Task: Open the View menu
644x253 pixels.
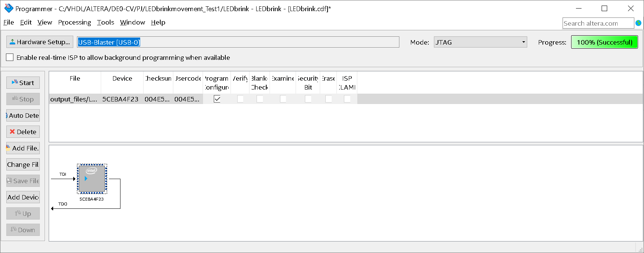Action: click(x=45, y=22)
